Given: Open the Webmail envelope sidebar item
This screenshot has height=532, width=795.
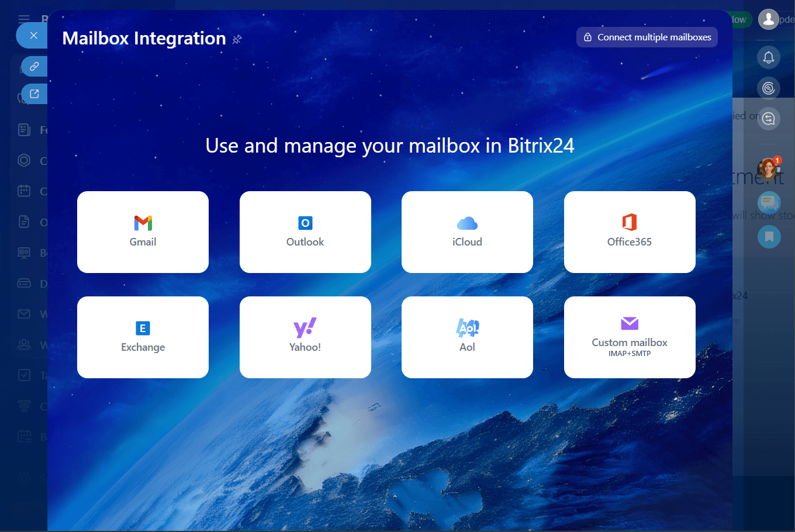Looking at the screenshot, I should (x=24, y=315).
